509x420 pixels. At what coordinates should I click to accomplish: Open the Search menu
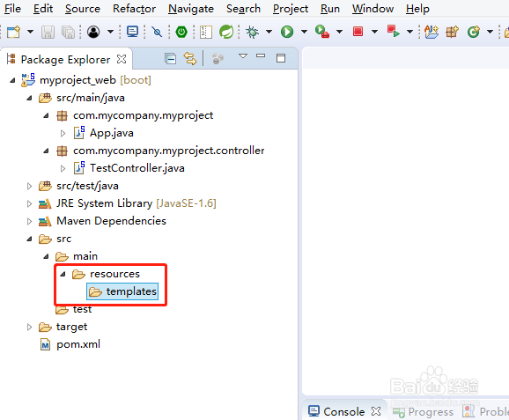coord(243,9)
